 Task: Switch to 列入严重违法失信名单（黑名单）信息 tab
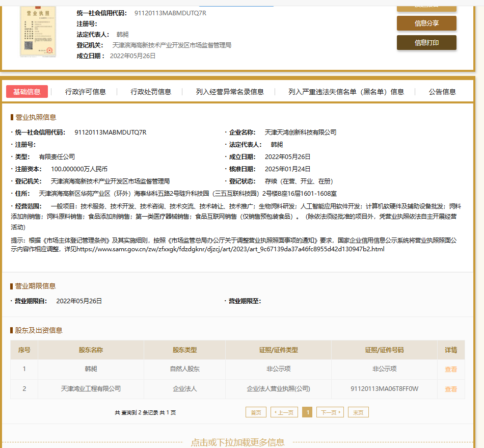(346, 92)
